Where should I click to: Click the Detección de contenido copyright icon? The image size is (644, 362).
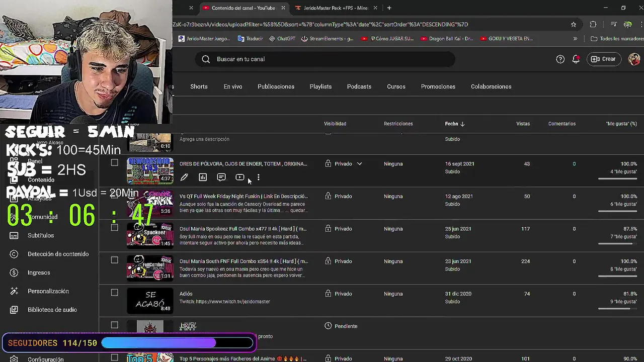14,254
